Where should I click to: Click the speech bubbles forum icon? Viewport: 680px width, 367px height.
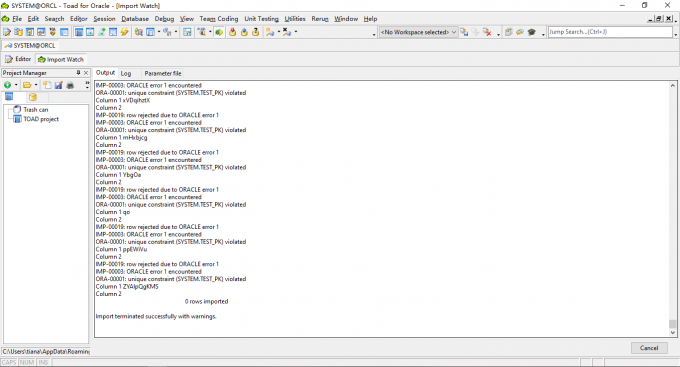[520, 32]
